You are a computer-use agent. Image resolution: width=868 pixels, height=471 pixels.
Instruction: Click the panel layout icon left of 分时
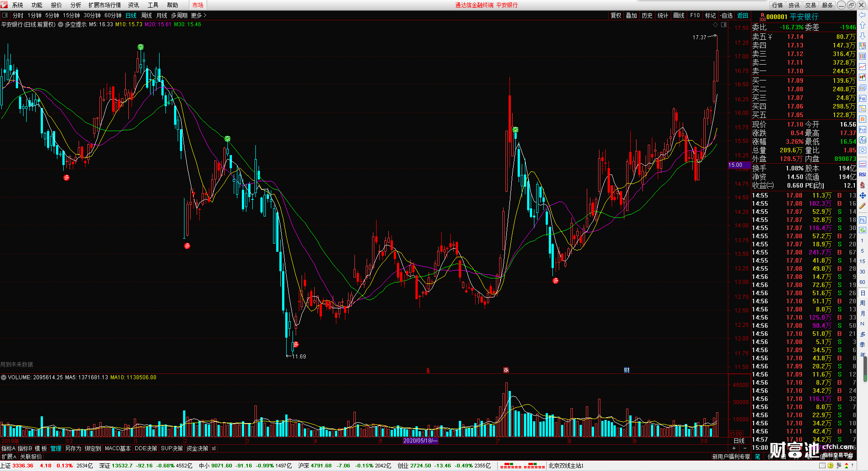[5, 15]
